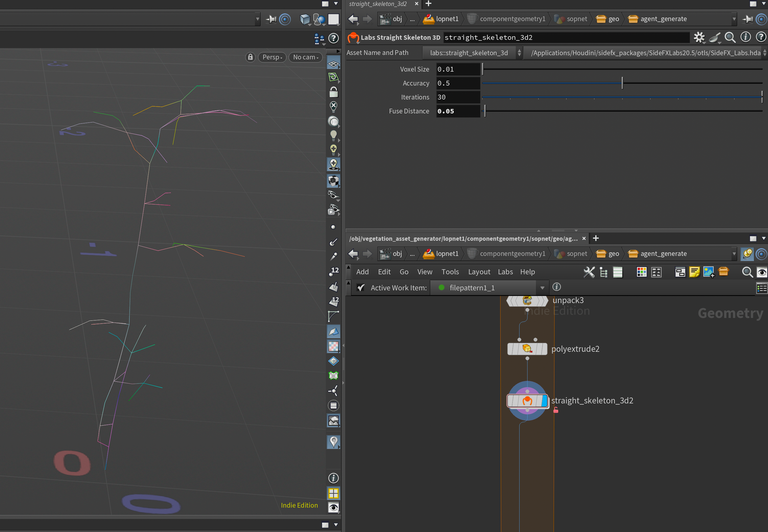Toggle display flag on straight_skeleton_3d2 node
Screen dimensions: 768x532
coord(544,401)
